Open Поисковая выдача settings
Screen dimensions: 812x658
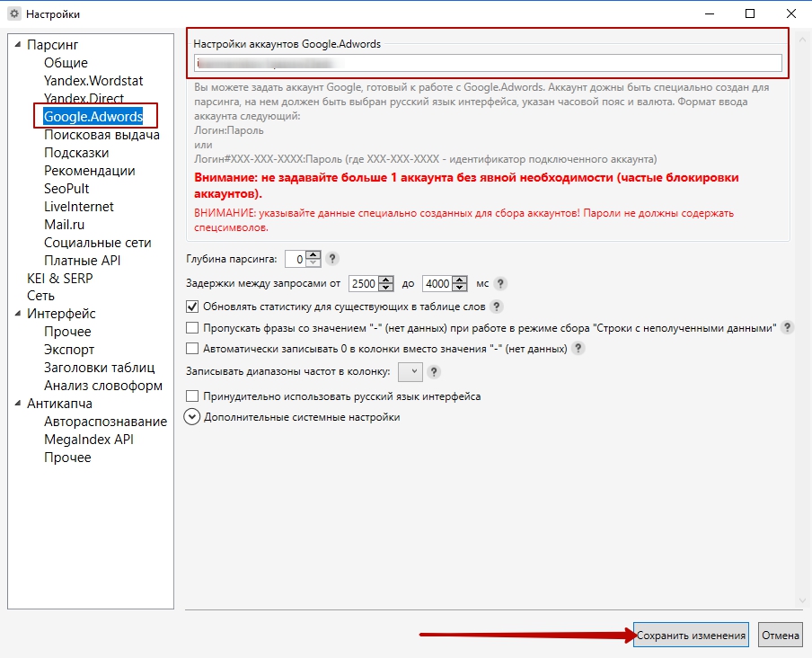pyautogui.click(x=102, y=135)
